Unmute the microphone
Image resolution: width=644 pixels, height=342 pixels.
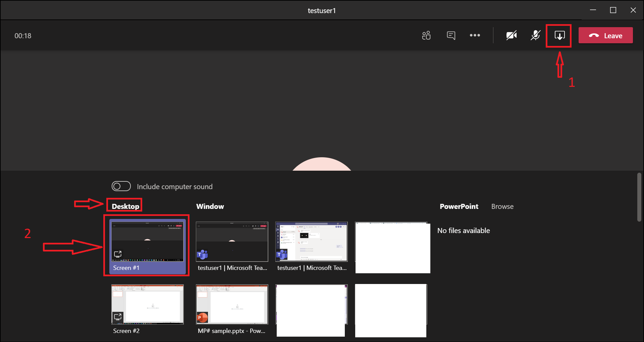(536, 36)
